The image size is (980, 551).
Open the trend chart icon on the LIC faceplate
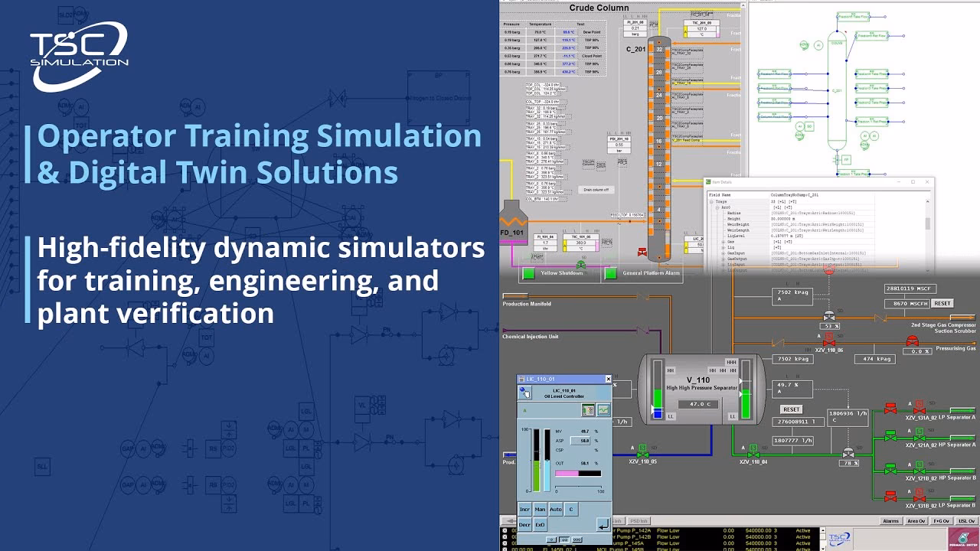click(603, 410)
